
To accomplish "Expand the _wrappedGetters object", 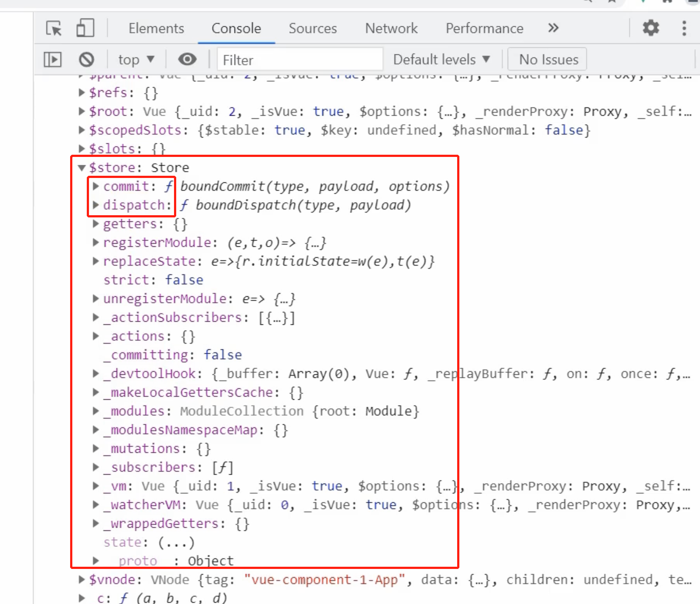I will pyautogui.click(x=96, y=524).
